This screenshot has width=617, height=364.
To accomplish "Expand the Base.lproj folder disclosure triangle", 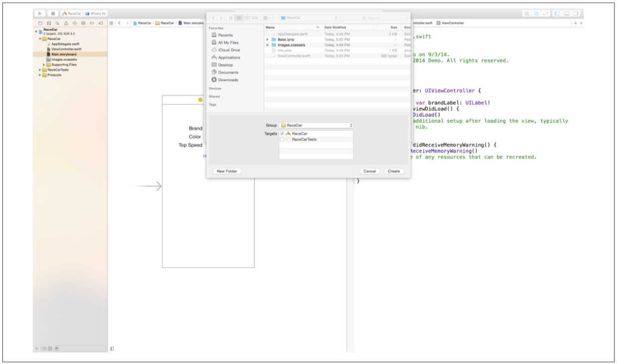I will coord(268,39).
